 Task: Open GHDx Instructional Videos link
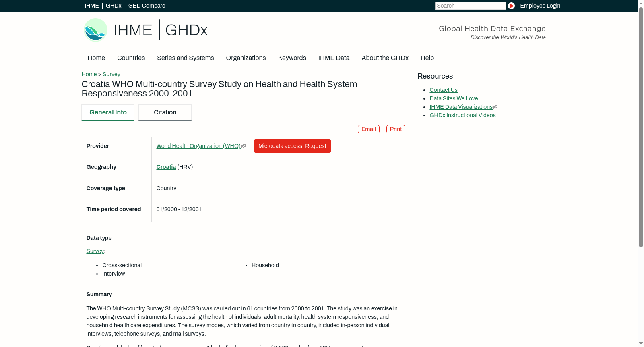tap(462, 115)
